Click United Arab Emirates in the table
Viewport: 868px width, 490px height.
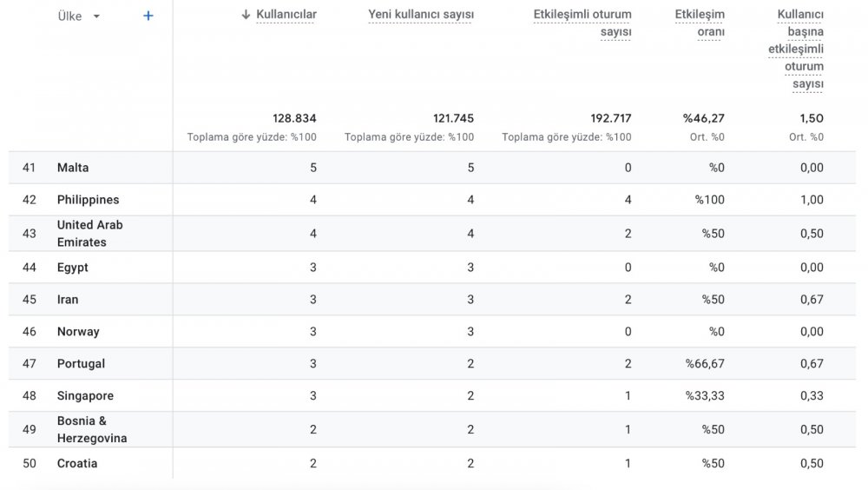coord(89,234)
